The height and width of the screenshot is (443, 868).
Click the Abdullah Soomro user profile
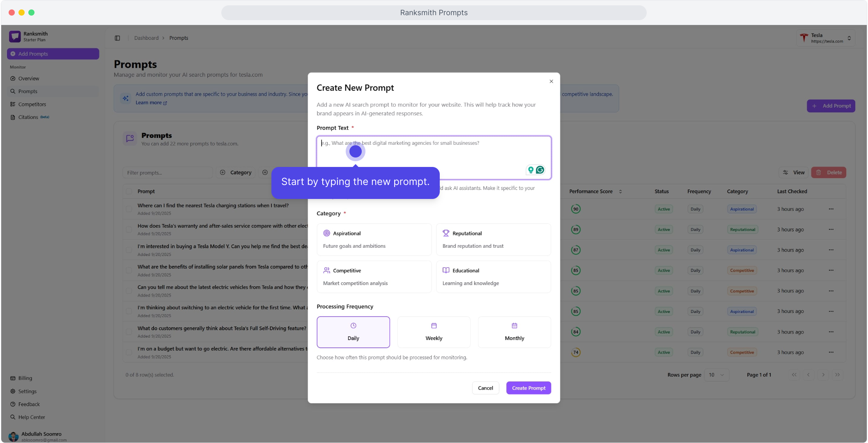tap(53, 436)
